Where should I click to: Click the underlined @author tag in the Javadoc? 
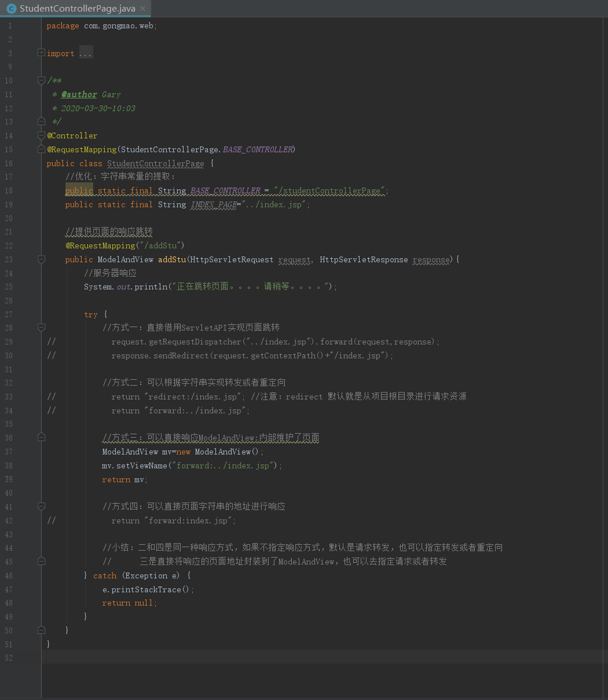pyautogui.click(x=79, y=94)
